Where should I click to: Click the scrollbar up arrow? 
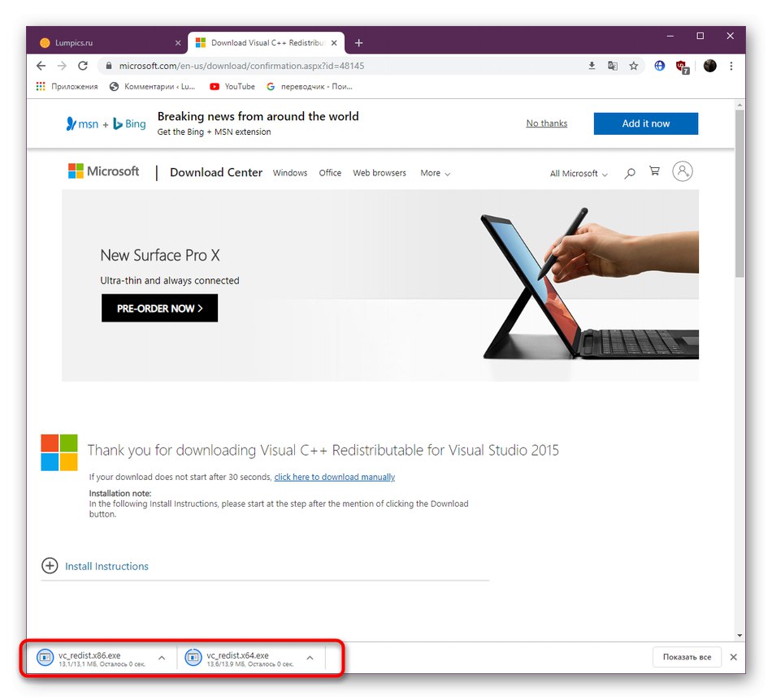[x=739, y=105]
